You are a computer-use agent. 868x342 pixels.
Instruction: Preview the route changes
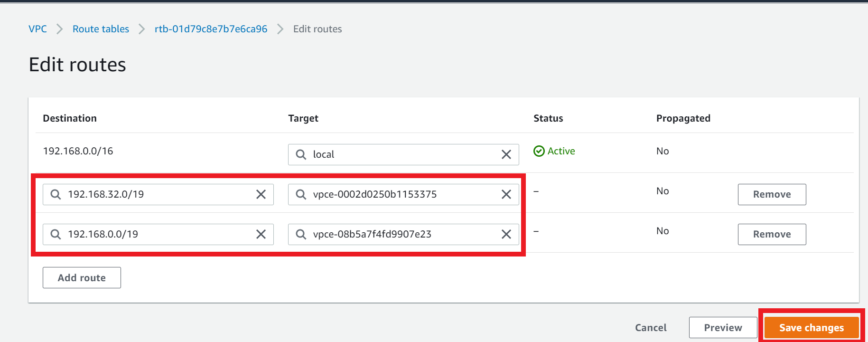[723, 328]
